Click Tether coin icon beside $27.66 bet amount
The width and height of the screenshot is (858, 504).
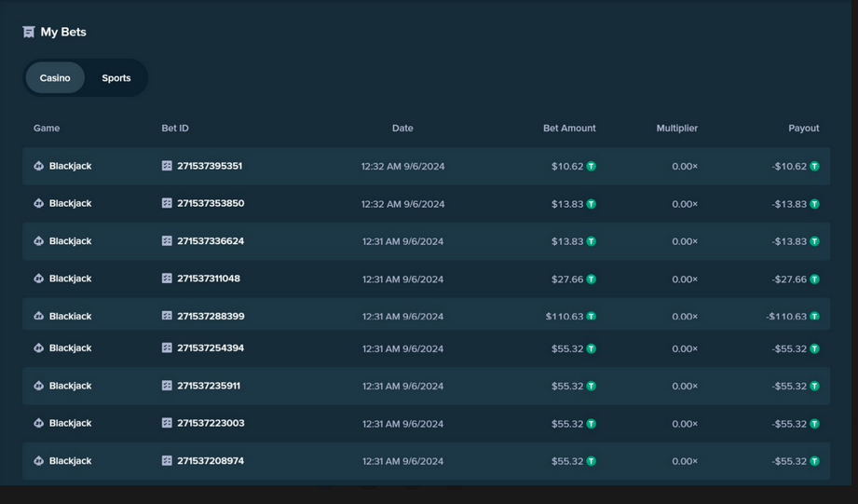point(591,279)
